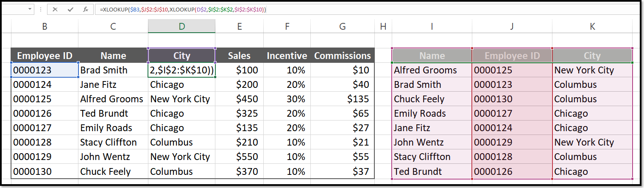The image size is (644, 188).
Task: Select Alfred Grooms in lookup table column I
Action: pyautogui.click(x=432, y=70)
